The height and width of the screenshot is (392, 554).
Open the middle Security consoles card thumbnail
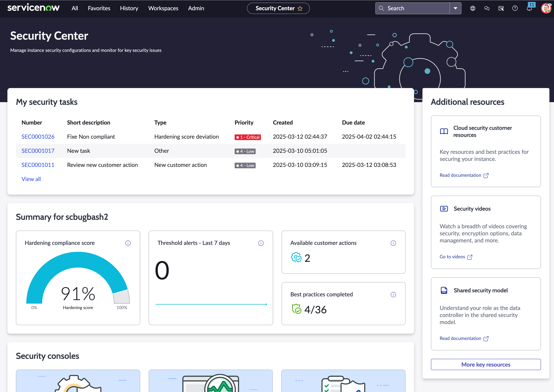pyautogui.click(x=211, y=381)
